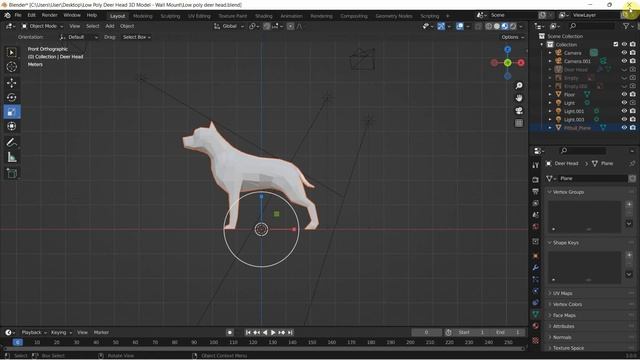This screenshot has height=360, width=640.
Task: Open the Tool properties tab
Action: click(x=536, y=165)
